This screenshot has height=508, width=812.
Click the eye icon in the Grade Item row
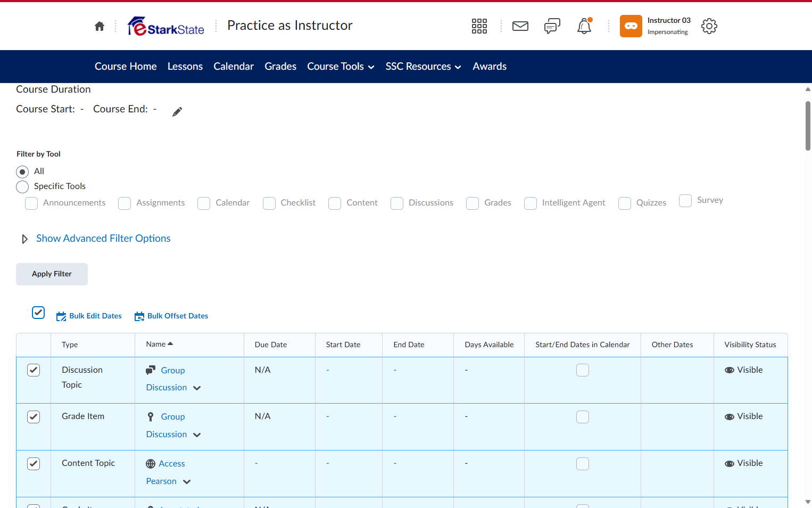click(x=730, y=416)
